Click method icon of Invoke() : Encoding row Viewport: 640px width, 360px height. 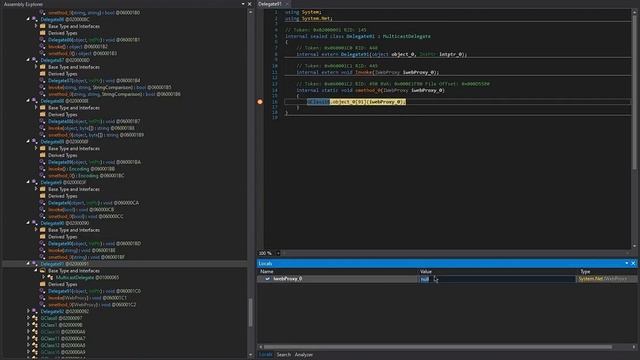pos(42,169)
